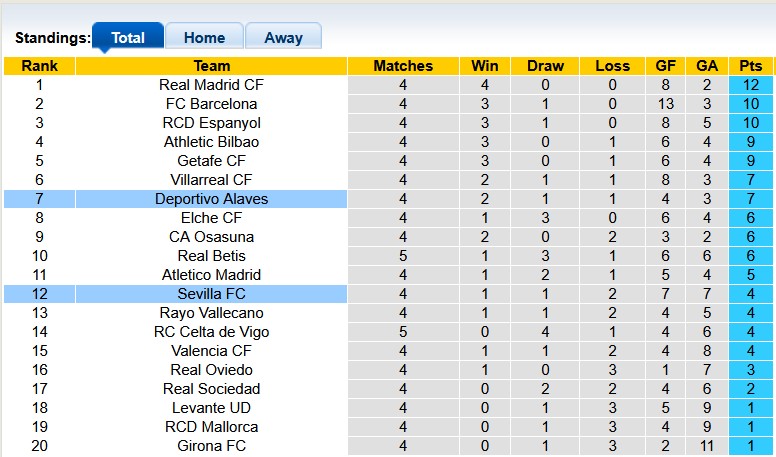Select the Real Betis row

(211, 256)
